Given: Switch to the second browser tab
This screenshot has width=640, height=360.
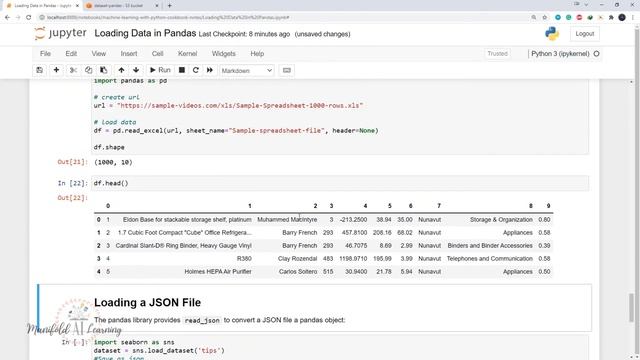Looking at the screenshot, I should [122, 6].
